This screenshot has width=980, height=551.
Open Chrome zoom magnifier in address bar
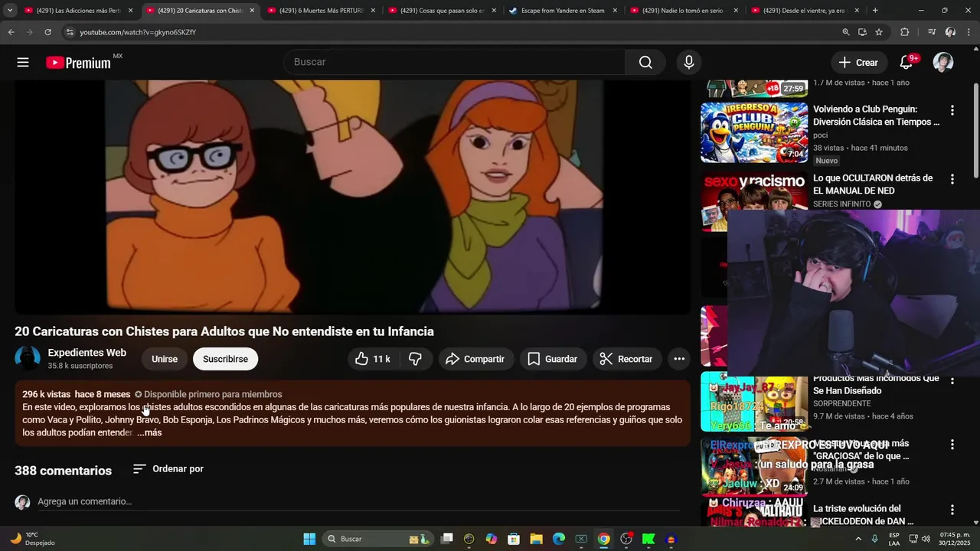[x=846, y=32]
